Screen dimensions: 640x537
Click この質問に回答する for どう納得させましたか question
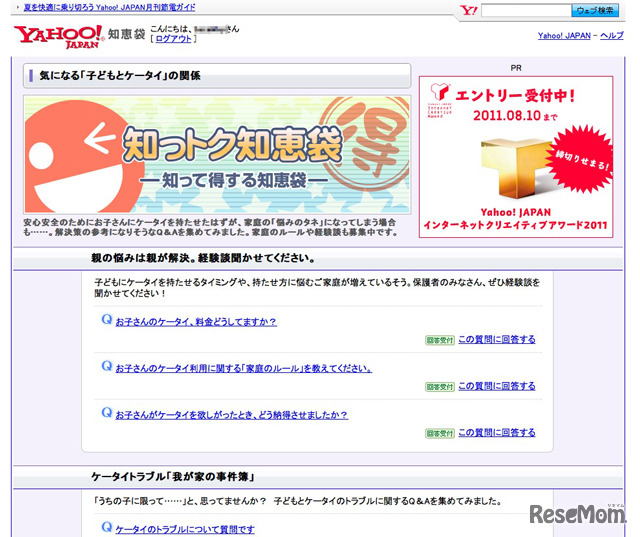click(x=497, y=433)
